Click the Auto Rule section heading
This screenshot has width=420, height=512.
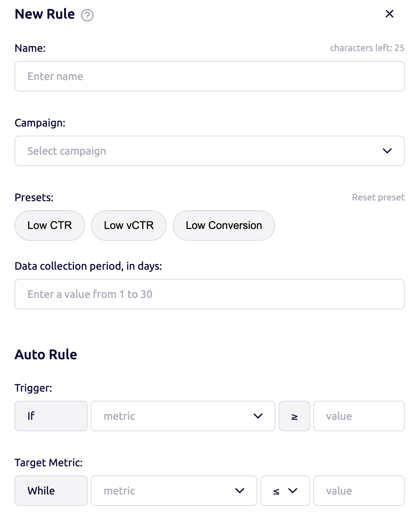[46, 355]
